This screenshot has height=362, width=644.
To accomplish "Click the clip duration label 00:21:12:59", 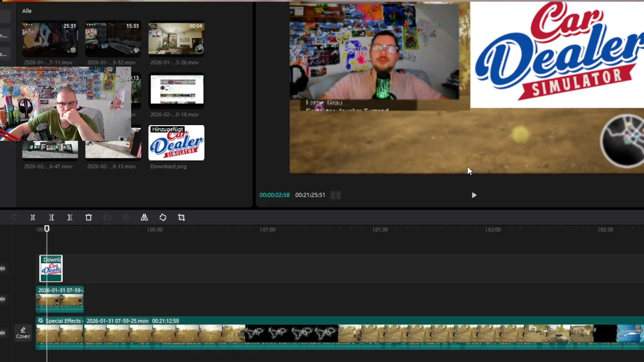I will click(166, 321).
